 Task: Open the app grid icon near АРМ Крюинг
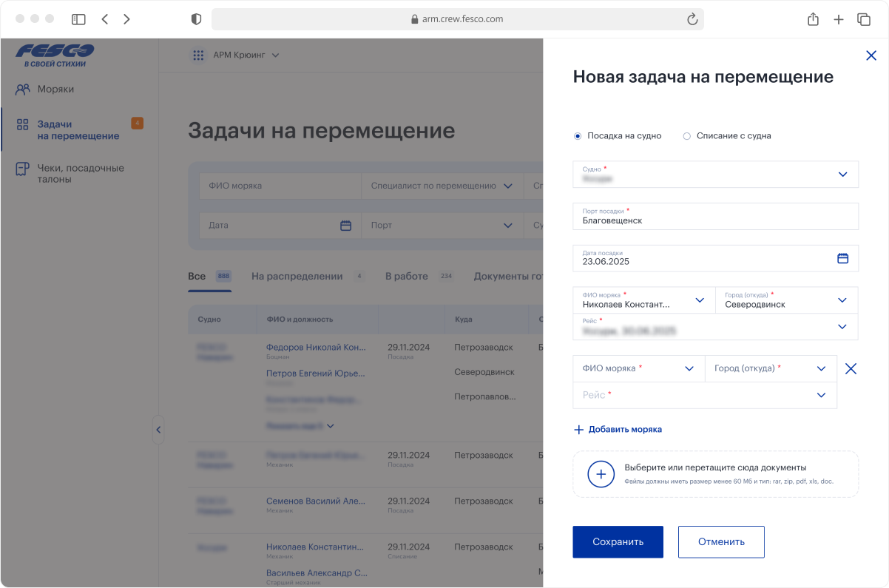tap(198, 55)
